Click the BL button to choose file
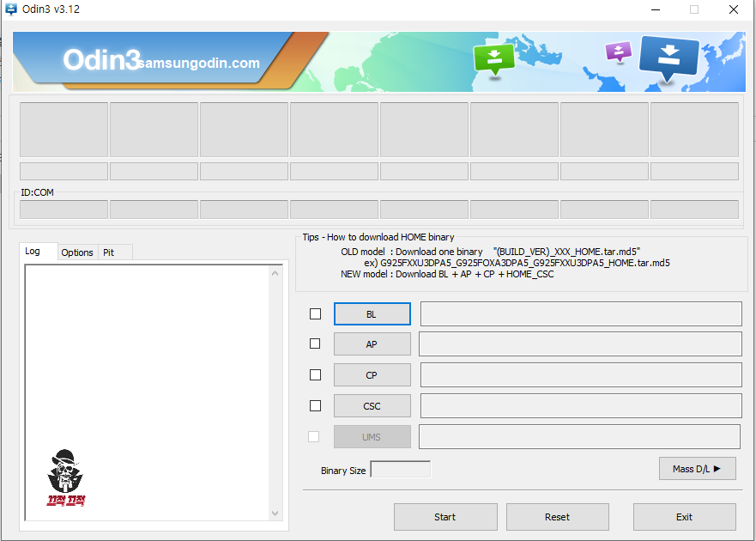Viewport: 756px width, 541px height. (x=372, y=314)
